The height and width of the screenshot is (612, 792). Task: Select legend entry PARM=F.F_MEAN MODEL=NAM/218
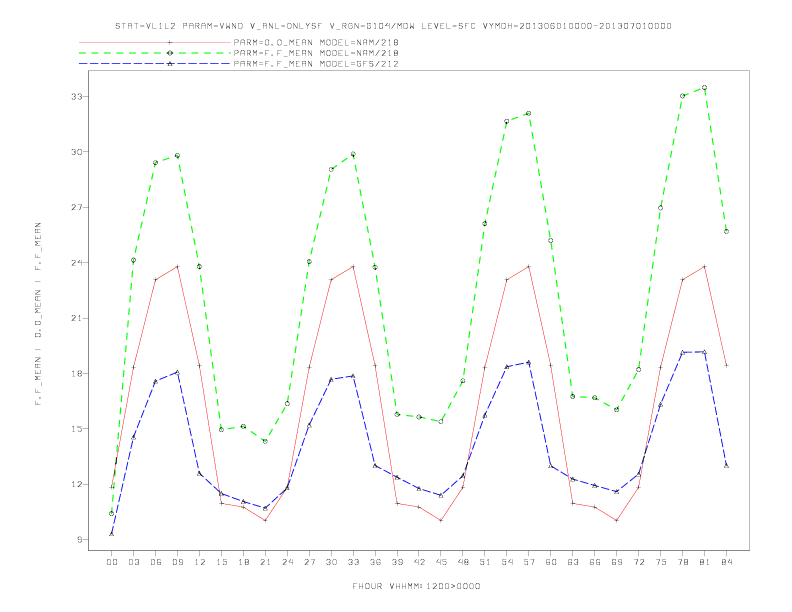click(x=316, y=53)
